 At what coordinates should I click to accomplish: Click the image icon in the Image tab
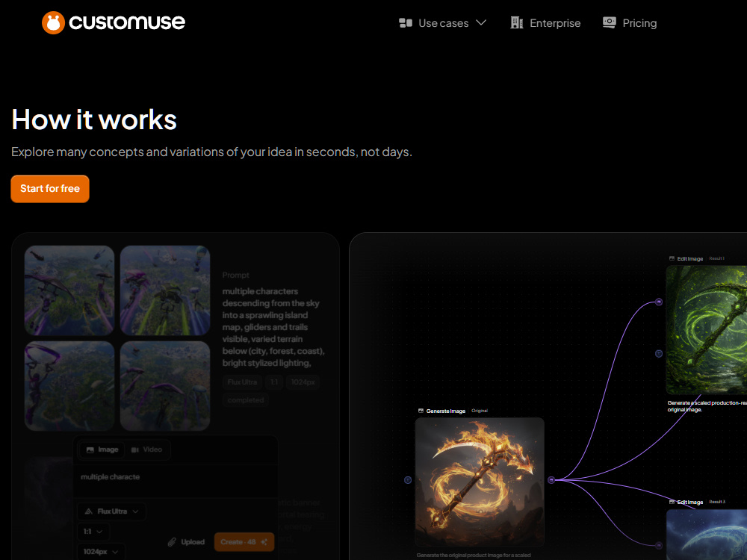click(90, 450)
